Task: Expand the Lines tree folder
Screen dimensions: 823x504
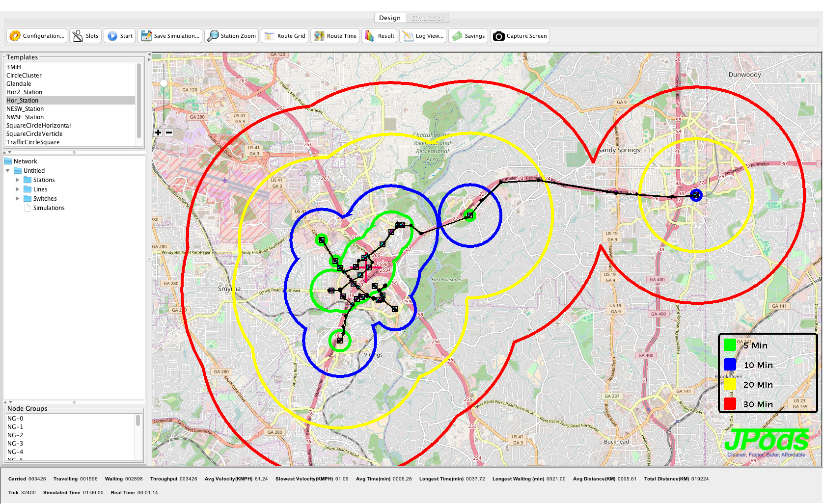Action: [18, 189]
